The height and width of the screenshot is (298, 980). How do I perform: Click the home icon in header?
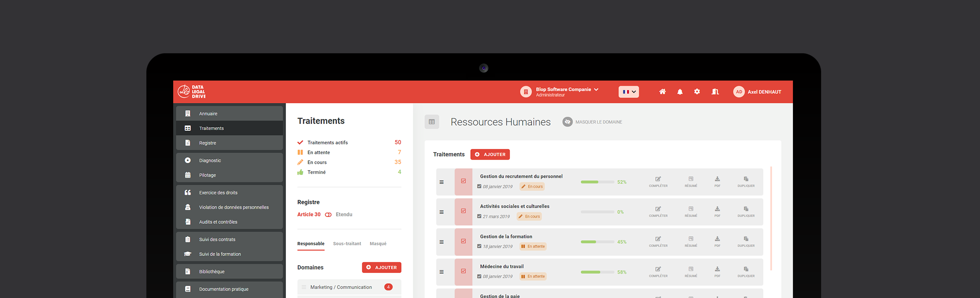coord(662,92)
